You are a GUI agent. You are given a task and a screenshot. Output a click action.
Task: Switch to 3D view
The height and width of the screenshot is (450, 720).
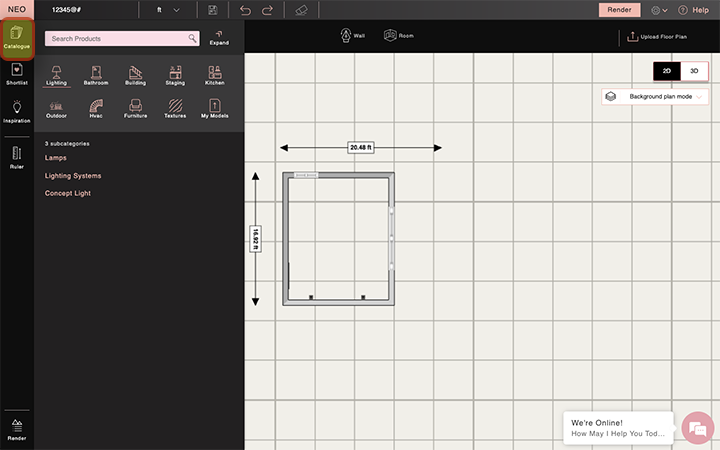[694, 71]
